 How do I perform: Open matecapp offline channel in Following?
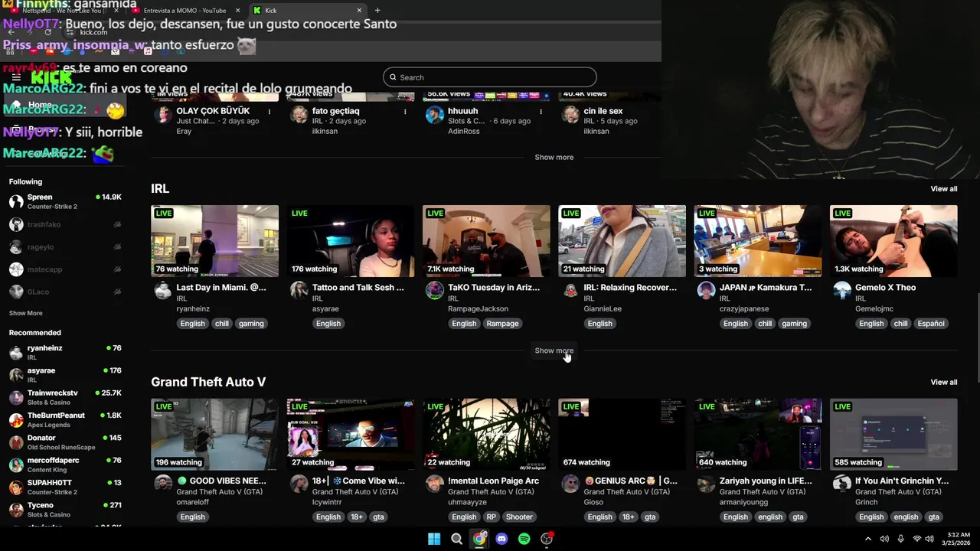(x=65, y=269)
